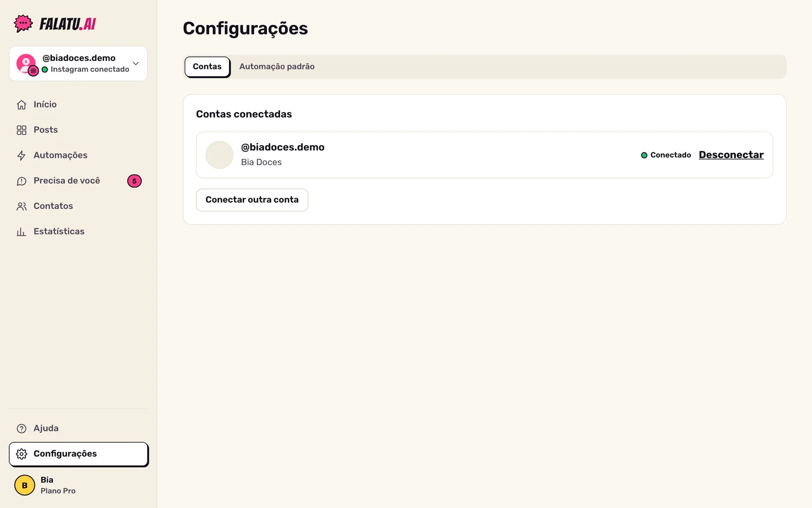Image resolution: width=812 pixels, height=508 pixels.
Task: Click the pink account avatar in the account switcher
Action: click(x=26, y=64)
